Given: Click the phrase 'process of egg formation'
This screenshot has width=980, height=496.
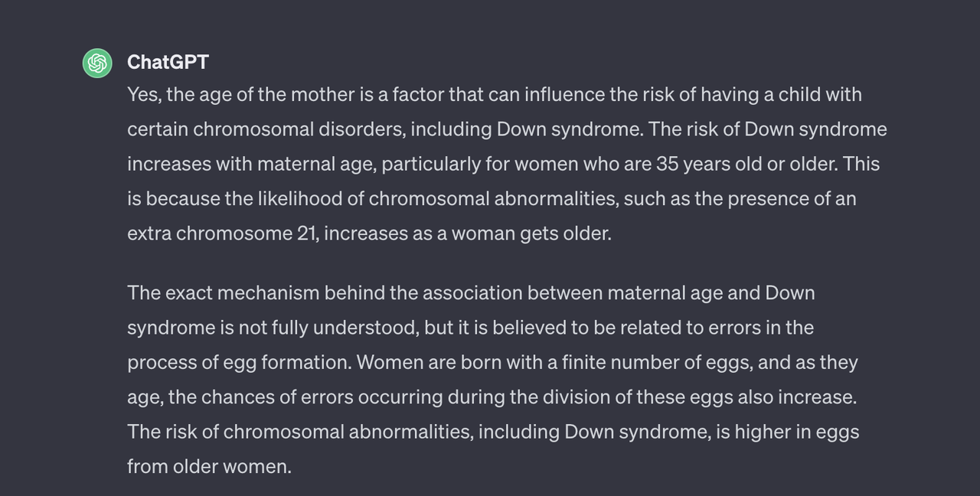Looking at the screenshot, I should click(239, 362).
